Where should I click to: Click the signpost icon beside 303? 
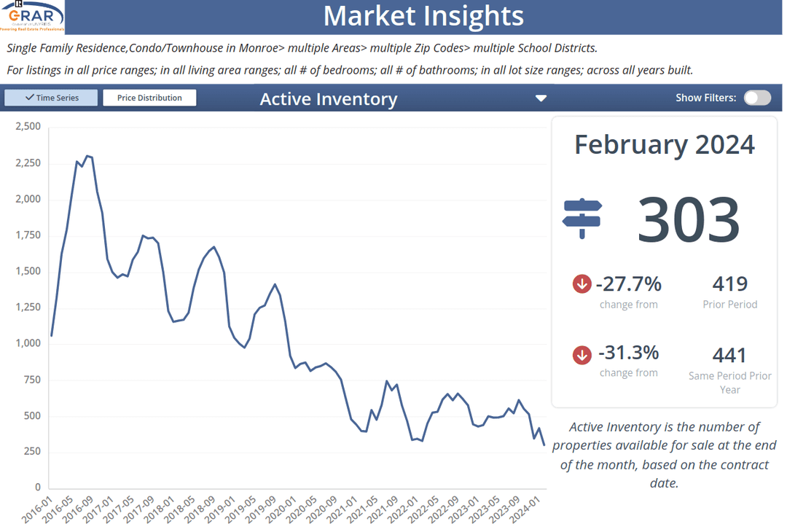tap(582, 219)
